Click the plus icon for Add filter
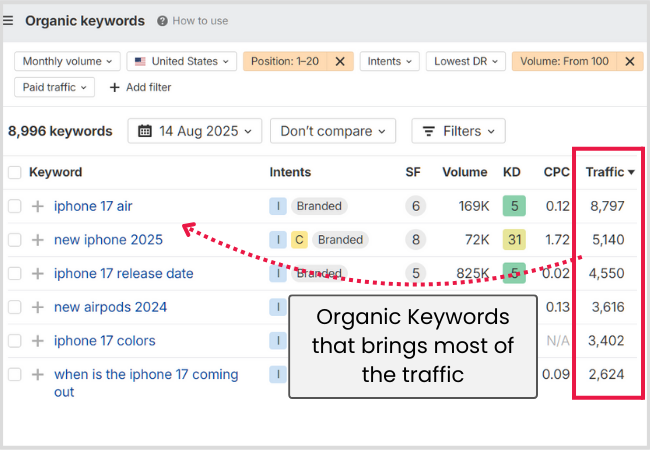 (114, 87)
